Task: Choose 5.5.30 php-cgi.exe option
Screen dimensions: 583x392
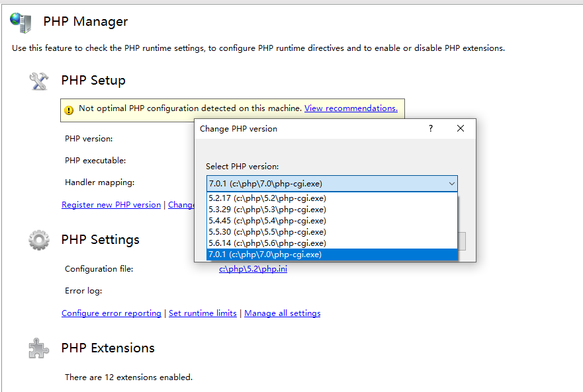Action: click(x=332, y=232)
